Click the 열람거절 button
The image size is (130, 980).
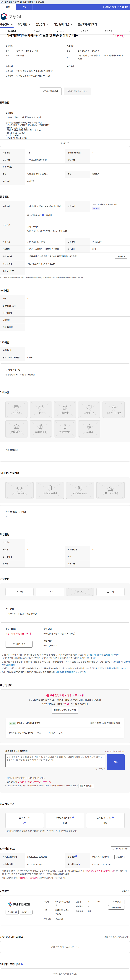click(x=26, y=912)
